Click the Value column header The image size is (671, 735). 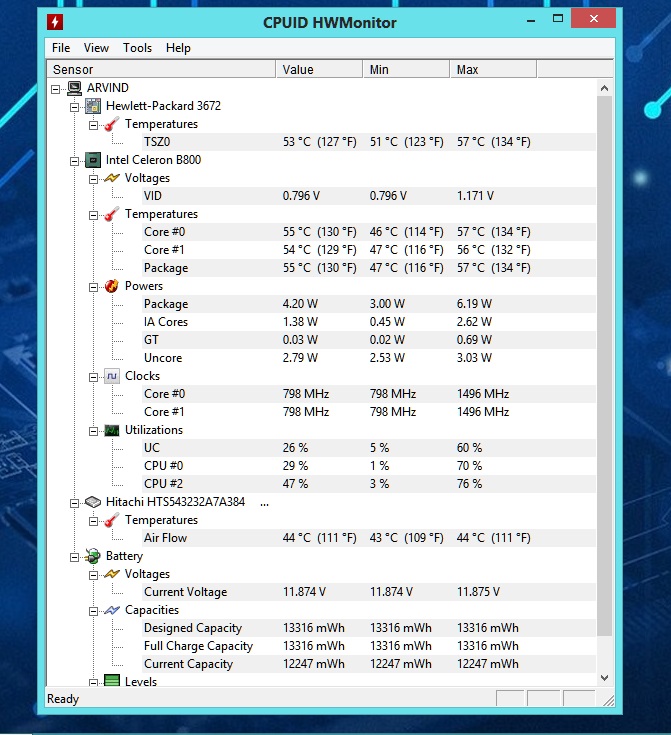pos(319,69)
